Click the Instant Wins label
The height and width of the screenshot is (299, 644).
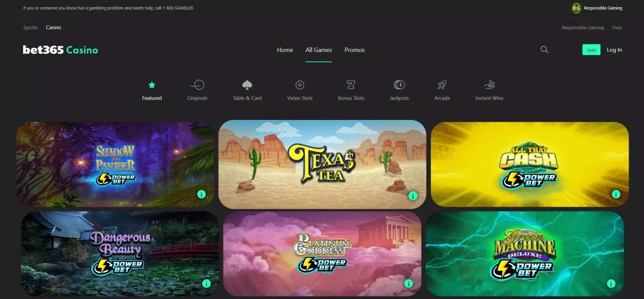(489, 98)
